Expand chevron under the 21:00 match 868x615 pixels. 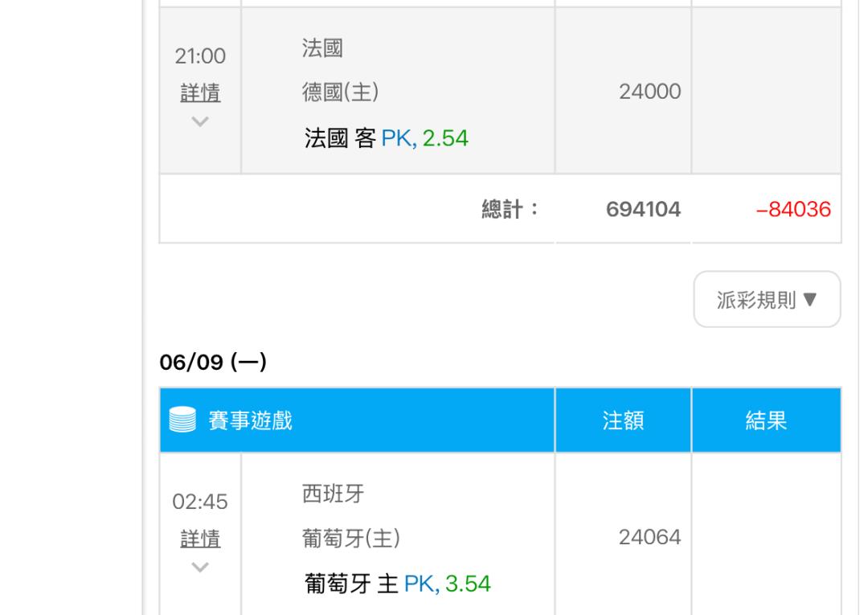[200, 121]
